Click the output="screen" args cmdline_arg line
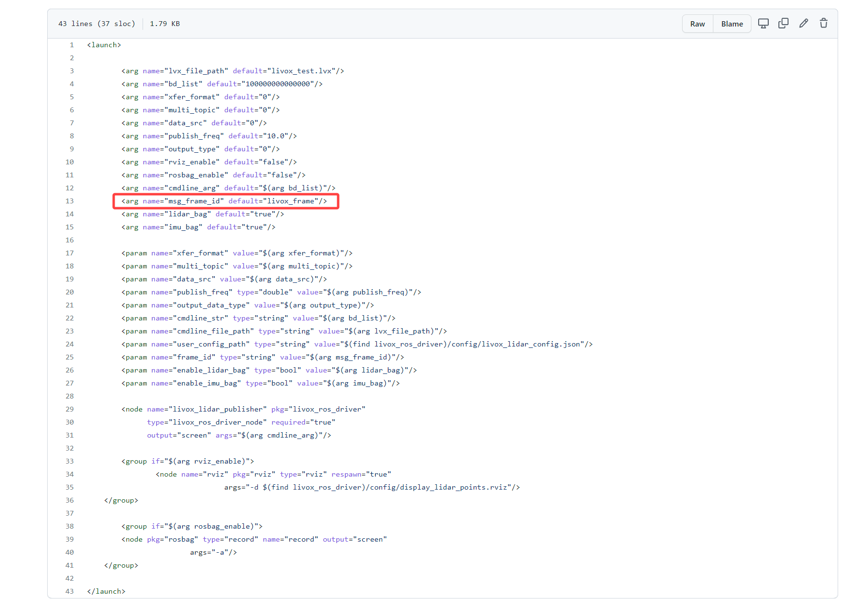 239,435
